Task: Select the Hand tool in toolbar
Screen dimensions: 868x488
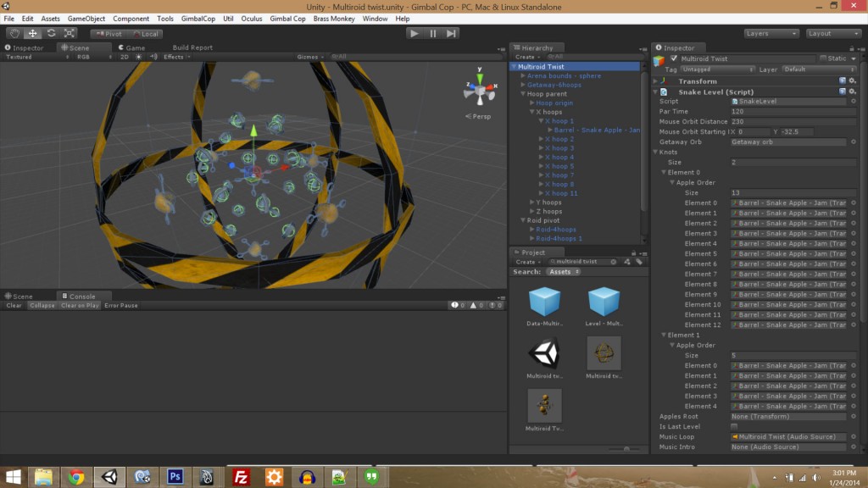Action: click(14, 33)
